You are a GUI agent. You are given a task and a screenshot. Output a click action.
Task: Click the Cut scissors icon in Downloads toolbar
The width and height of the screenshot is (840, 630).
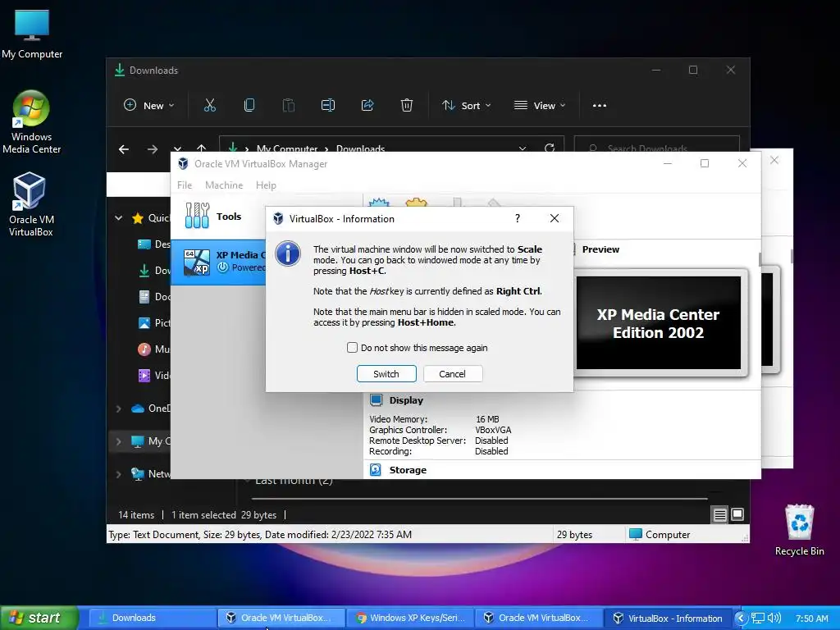(x=210, y=106)
